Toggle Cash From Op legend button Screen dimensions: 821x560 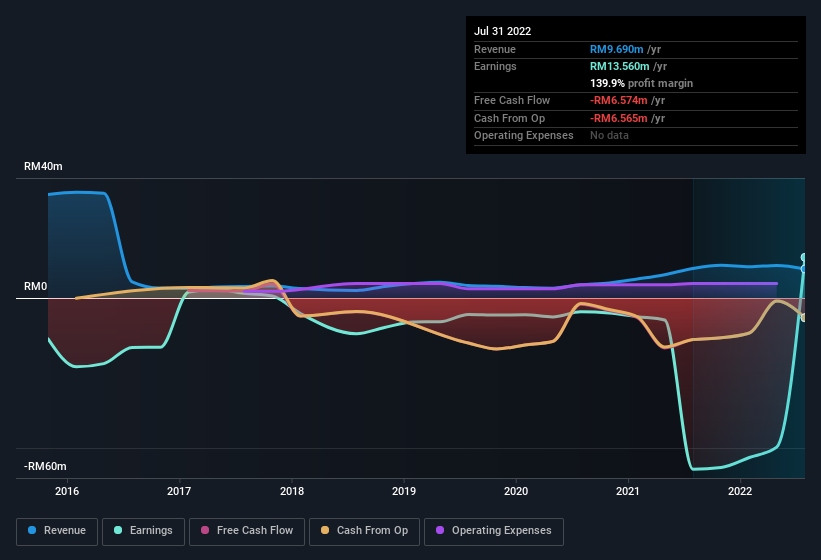[x=363, y=531]
